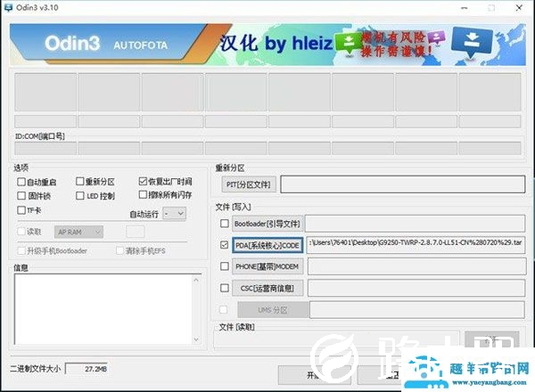Click the CSC file path field

pos(416,289)
